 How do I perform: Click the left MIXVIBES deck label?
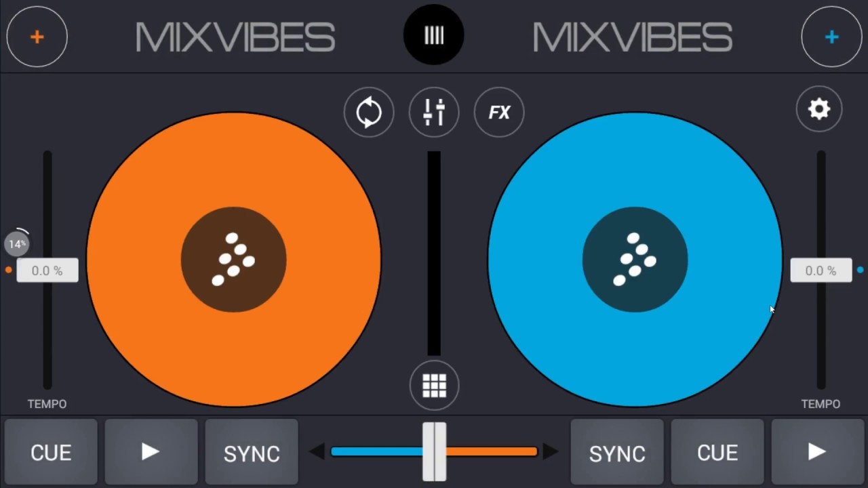(x=235, y=37)
